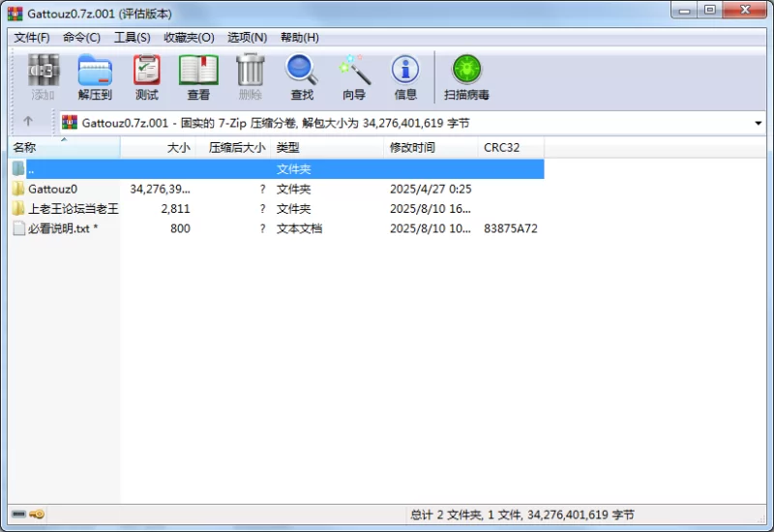Click the WinRAR icon in address bar
The image size is (774, 532).
tap(70, 123)
